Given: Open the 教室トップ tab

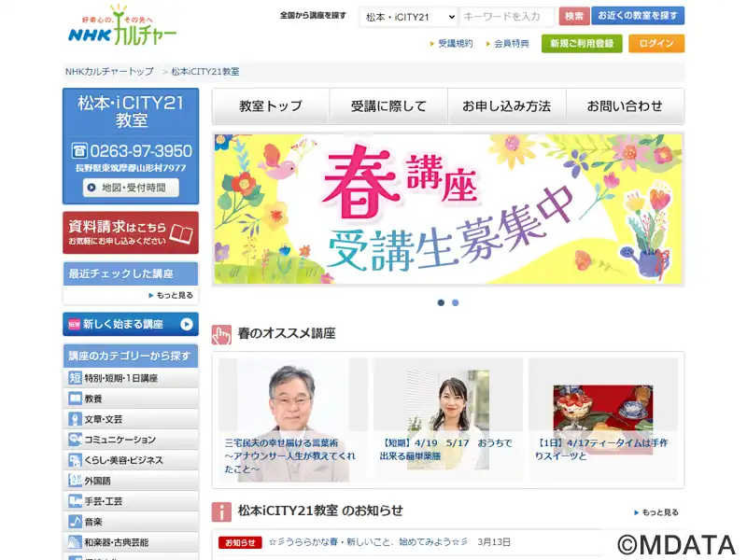Looking at the screenshot, I should point(271,106).
